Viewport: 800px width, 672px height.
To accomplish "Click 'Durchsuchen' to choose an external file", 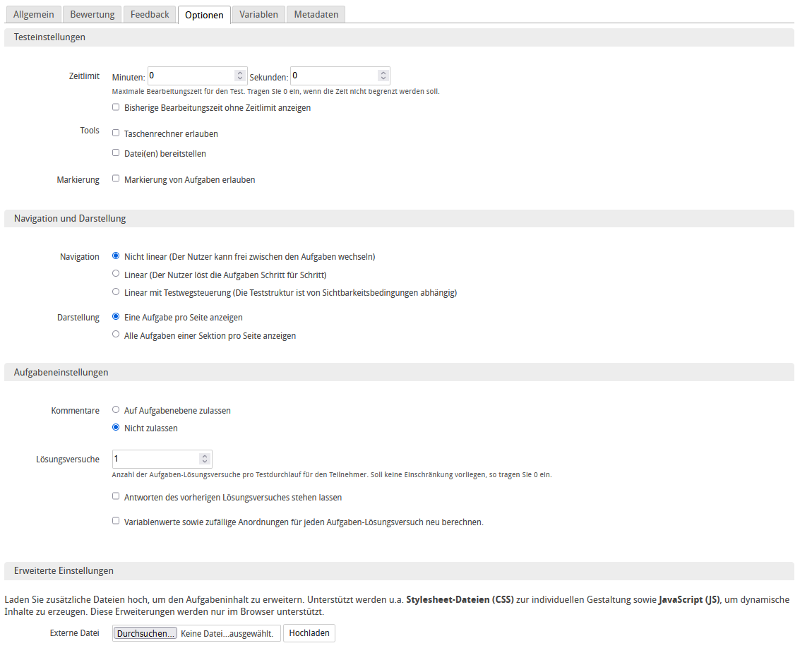I will pos(145,633).
